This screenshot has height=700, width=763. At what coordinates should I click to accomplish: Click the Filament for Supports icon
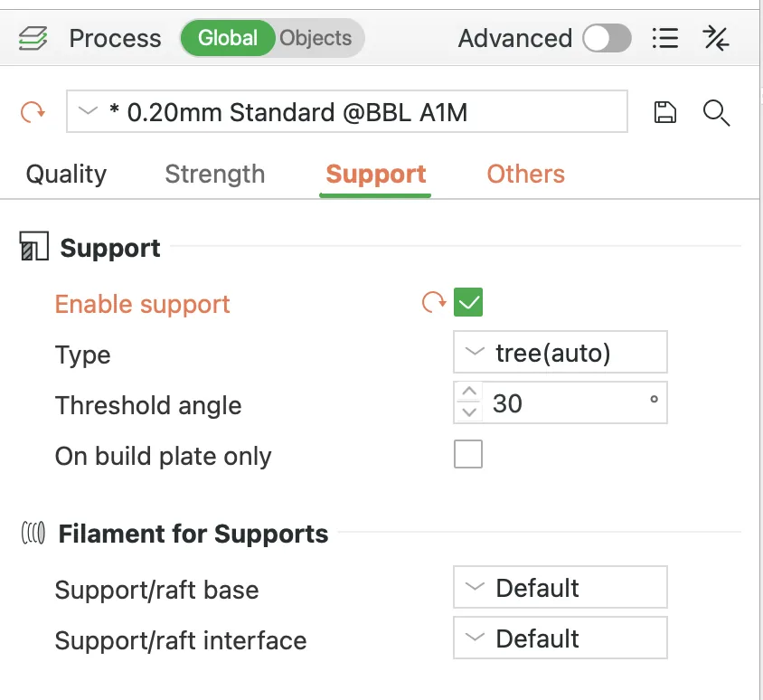point(33,534)
